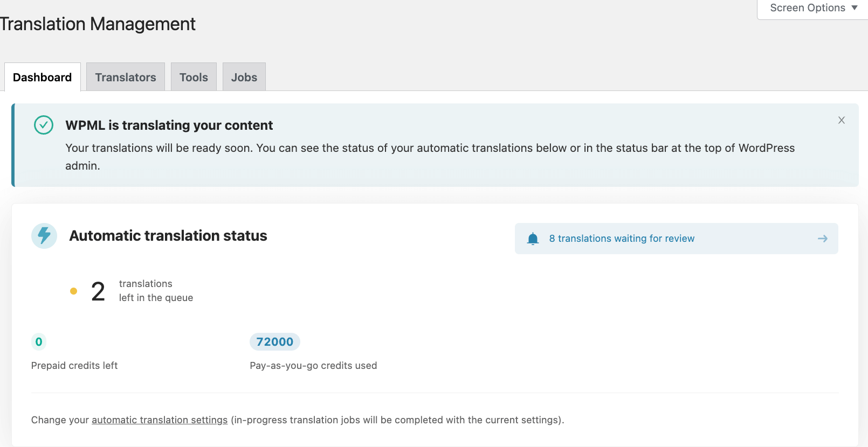Click the yellow queue status dot

click(x=74, y=291)
